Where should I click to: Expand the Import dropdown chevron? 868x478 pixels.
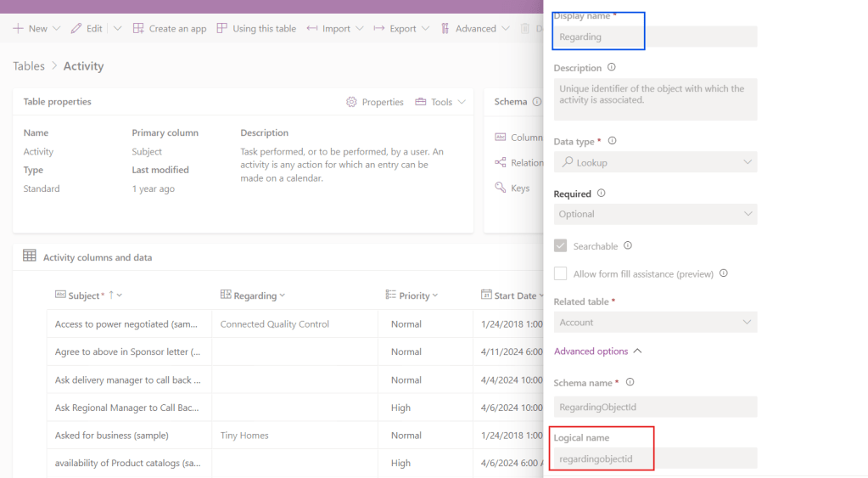359,28
